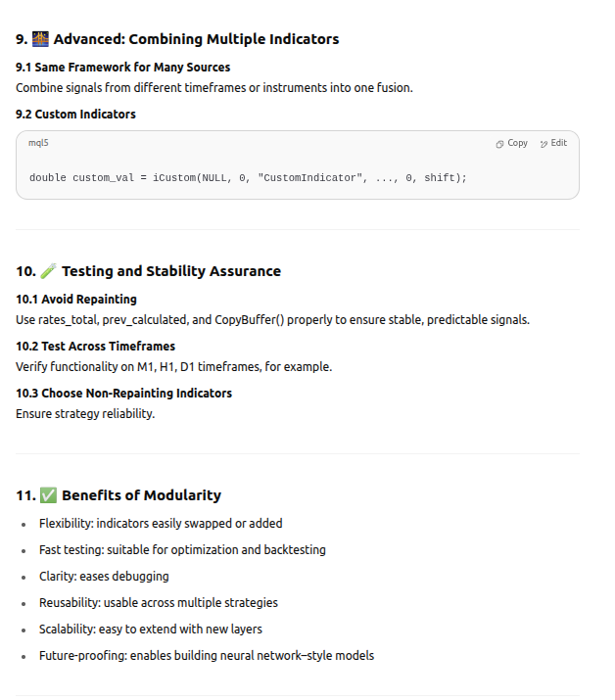The image size is (615, 700).
Task: Click the "10.1 Avoid Repainting" subheading
Action: 76,300
